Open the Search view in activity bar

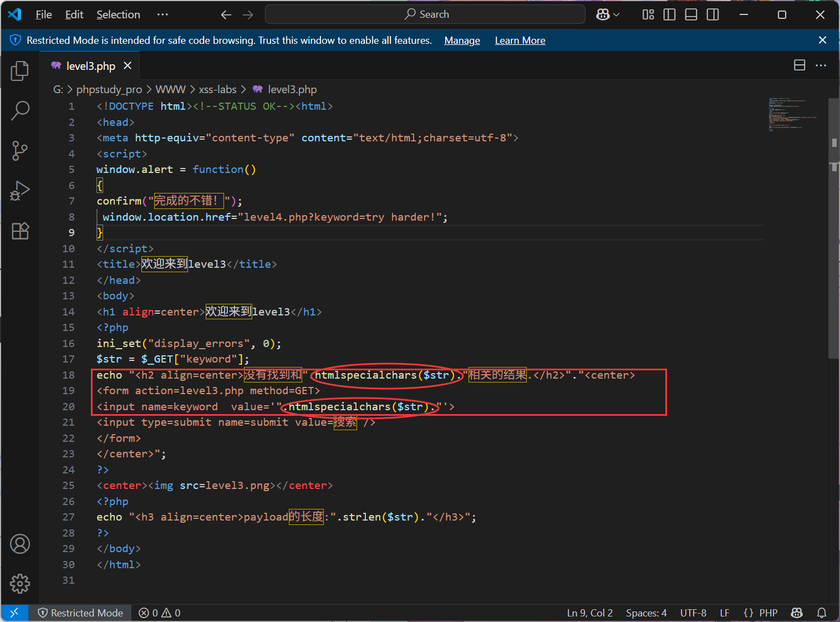click(x=20, y=110)
